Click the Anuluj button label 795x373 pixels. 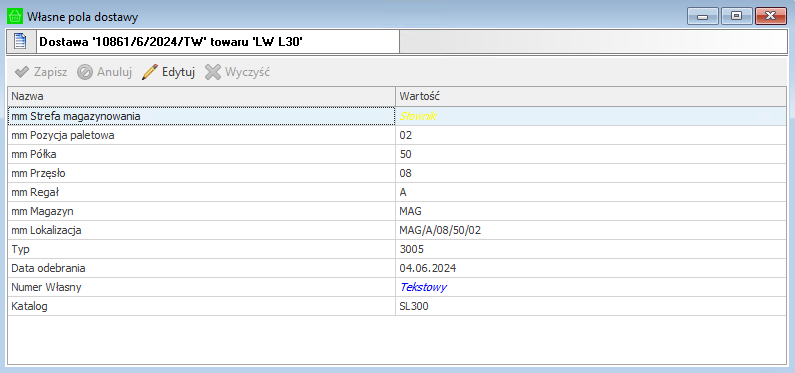point(115,72)
